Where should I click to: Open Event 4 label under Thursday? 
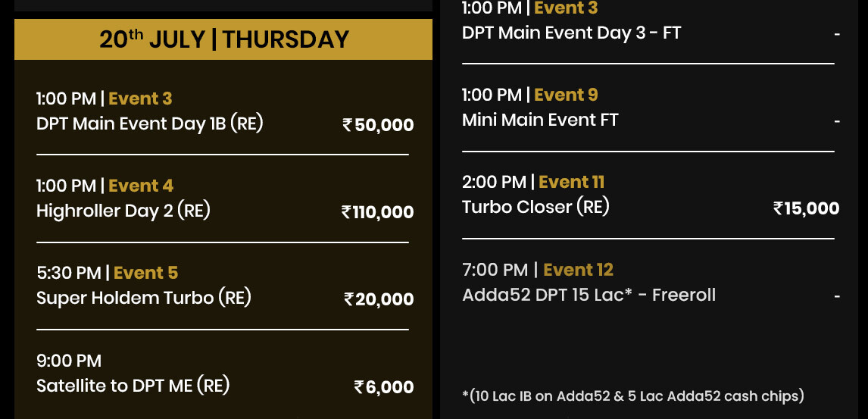(x=141, y=186)
